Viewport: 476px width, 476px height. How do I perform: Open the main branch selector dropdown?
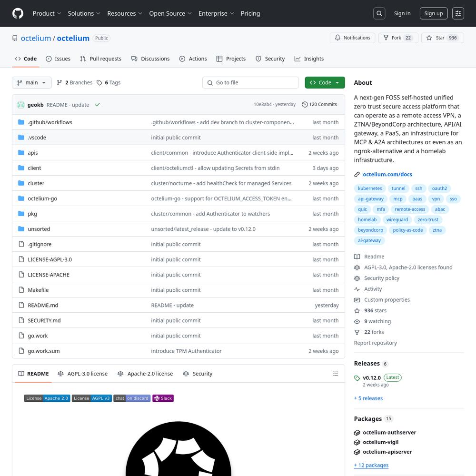31,82
